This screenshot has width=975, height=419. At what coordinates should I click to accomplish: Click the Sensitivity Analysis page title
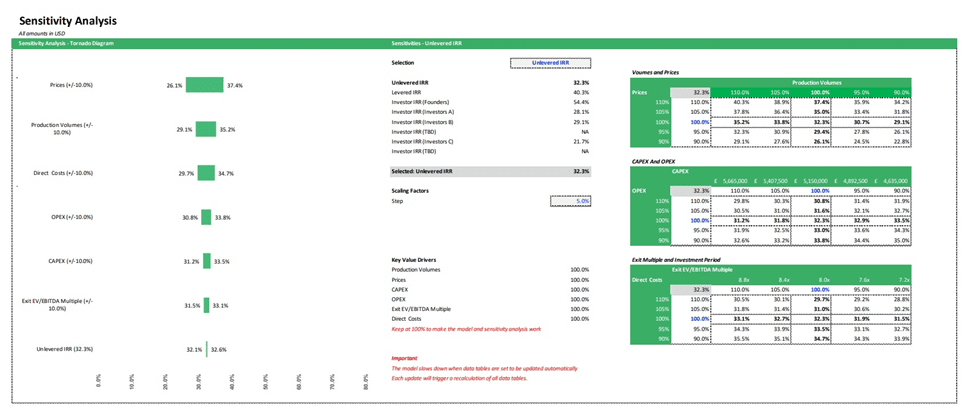coord(68,21)
